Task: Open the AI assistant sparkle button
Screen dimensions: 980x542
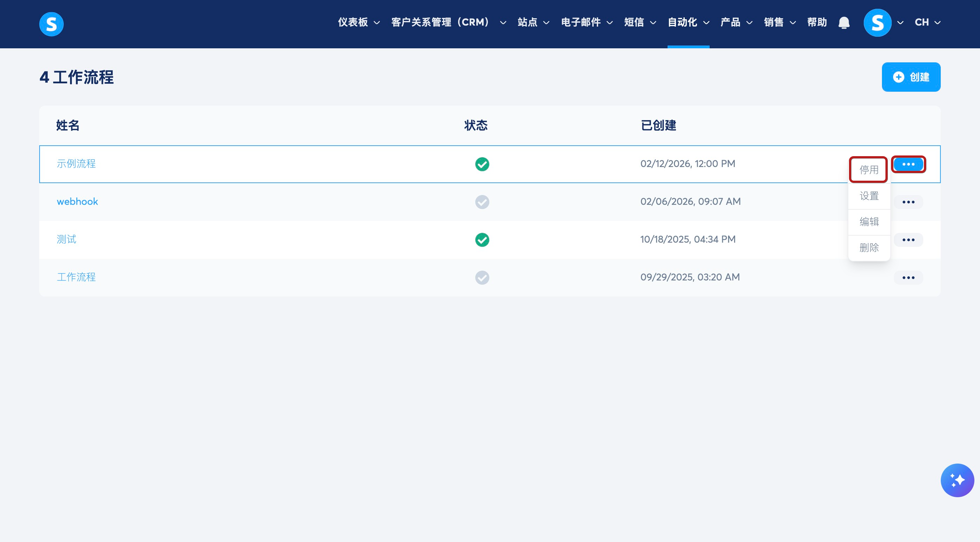Action: coord(957,480)
